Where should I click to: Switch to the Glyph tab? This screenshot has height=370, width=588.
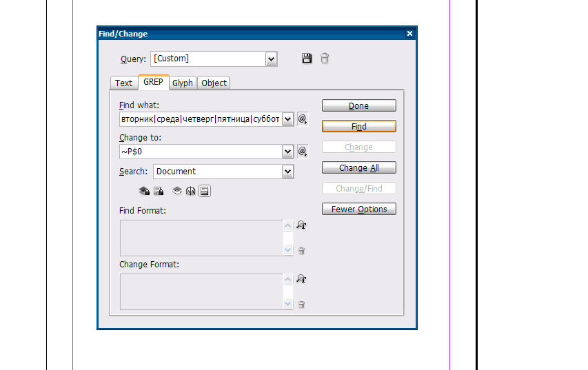[x=183, y=83]
